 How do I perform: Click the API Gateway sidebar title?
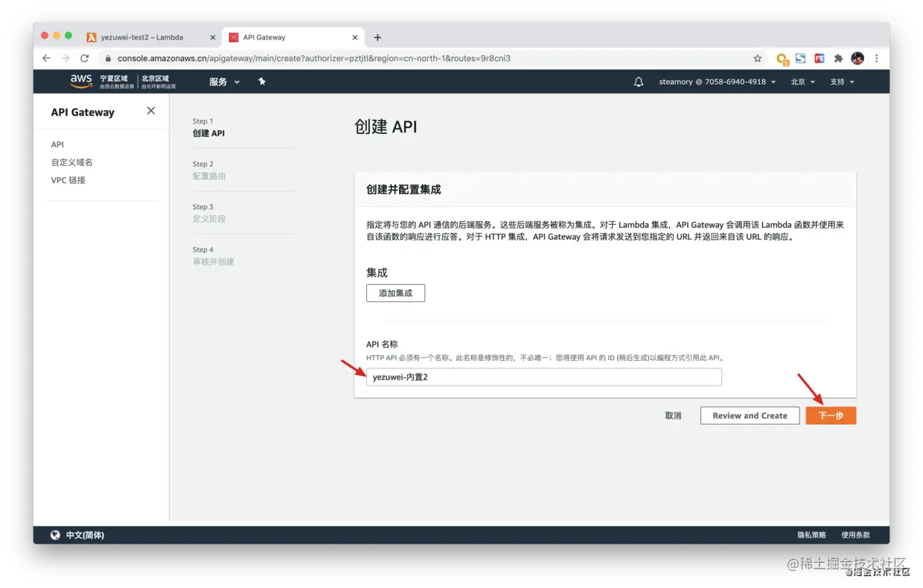(83, 112)
